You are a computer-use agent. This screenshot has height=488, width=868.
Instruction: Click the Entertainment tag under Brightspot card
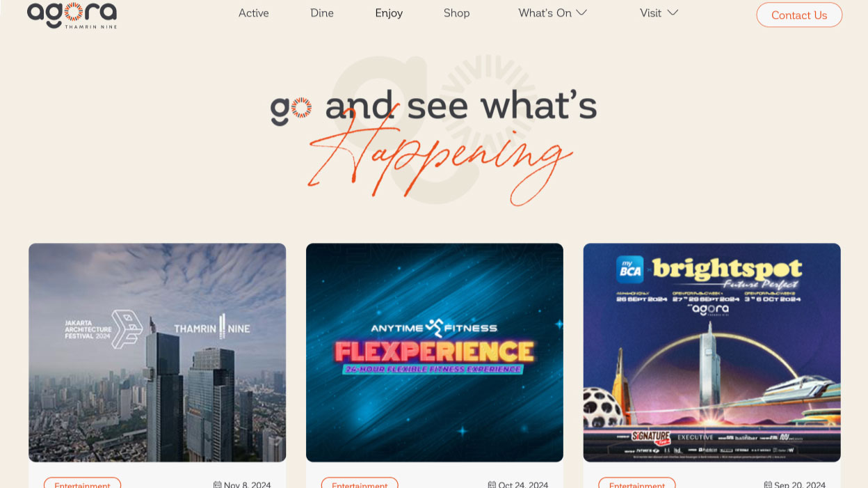point(637,483)
